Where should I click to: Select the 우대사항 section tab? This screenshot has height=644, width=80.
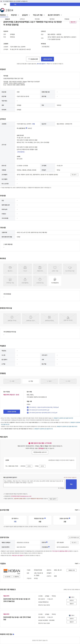37,19
